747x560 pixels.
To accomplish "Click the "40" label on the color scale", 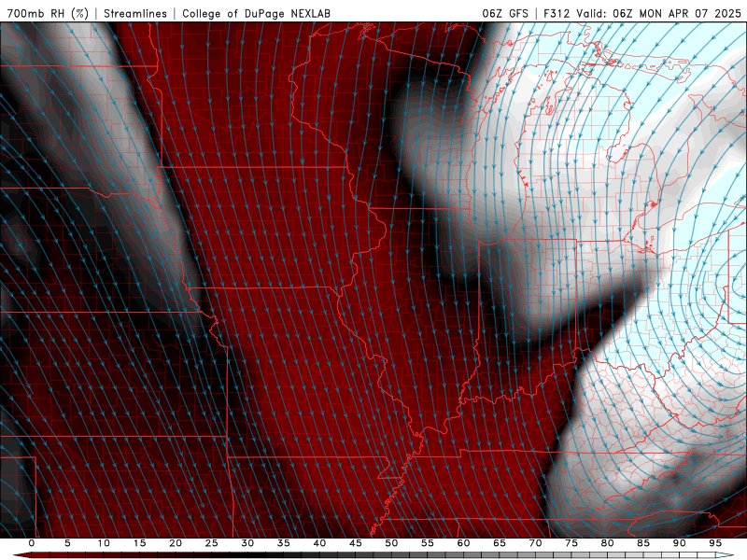I will (x=319, y=543).
